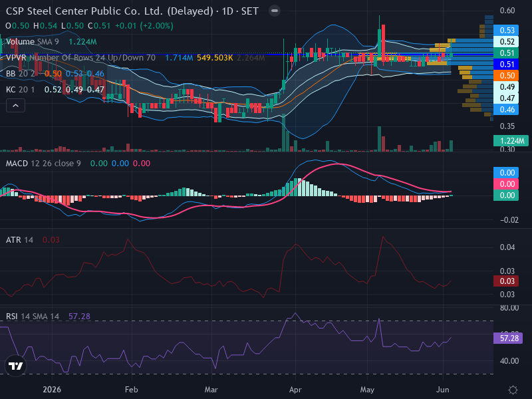Click the 0.53 blue price label
The width and height of the screenshot is (532, 399).
[x=506, y=30]
